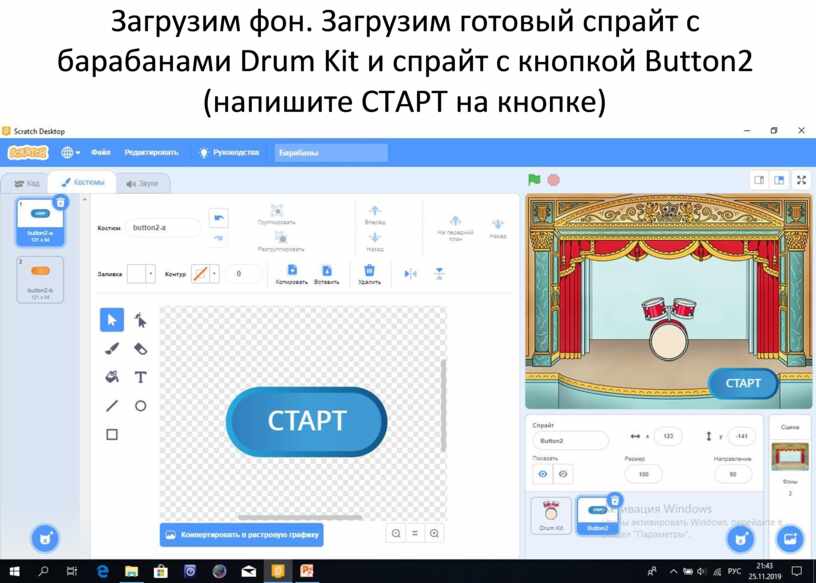Select the Drum Kit sprite thumbnail
Viewport: 816px width, 583px height.
pyautogui.click(x=551, y=515)
